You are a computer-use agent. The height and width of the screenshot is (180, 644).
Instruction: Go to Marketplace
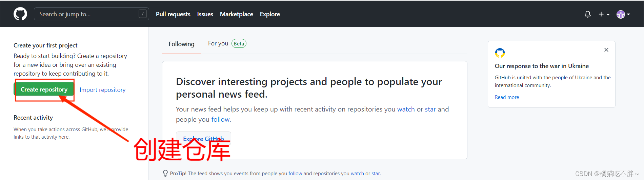click(237, 14)
